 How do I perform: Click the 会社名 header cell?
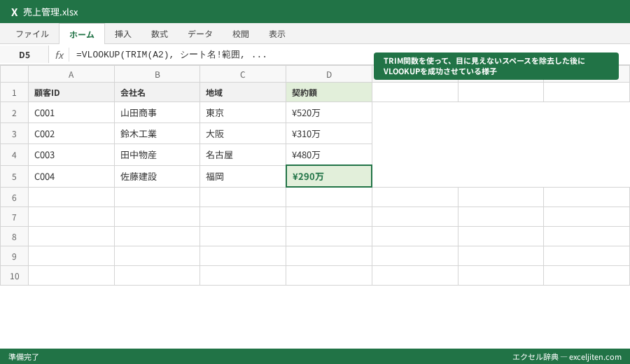(157, 93)
